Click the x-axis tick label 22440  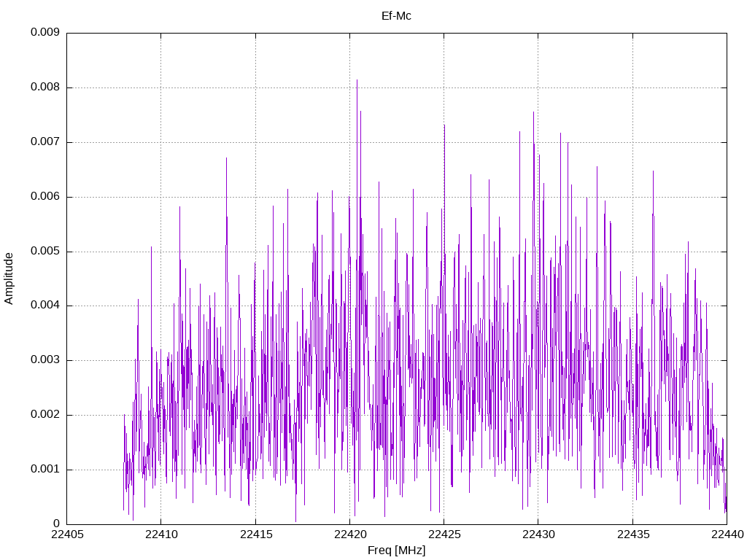pos(727,534)
